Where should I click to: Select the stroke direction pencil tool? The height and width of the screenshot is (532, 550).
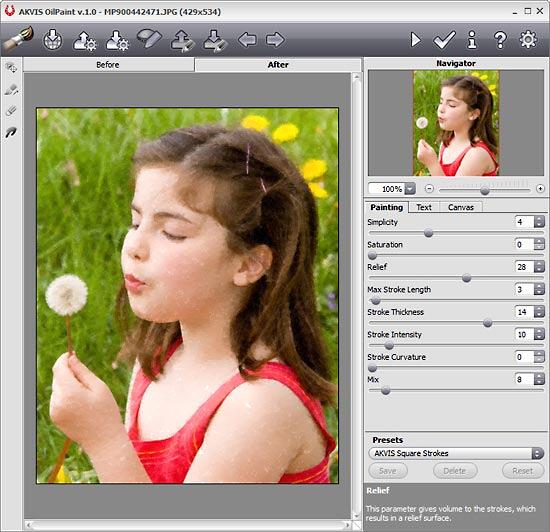[11, 90]
